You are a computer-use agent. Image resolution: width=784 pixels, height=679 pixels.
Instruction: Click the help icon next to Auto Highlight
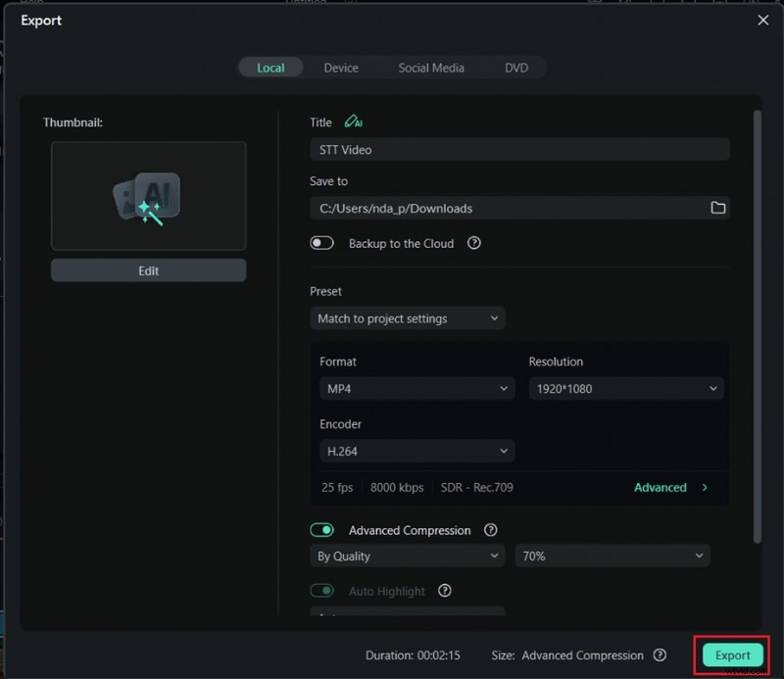coord(444,591)
